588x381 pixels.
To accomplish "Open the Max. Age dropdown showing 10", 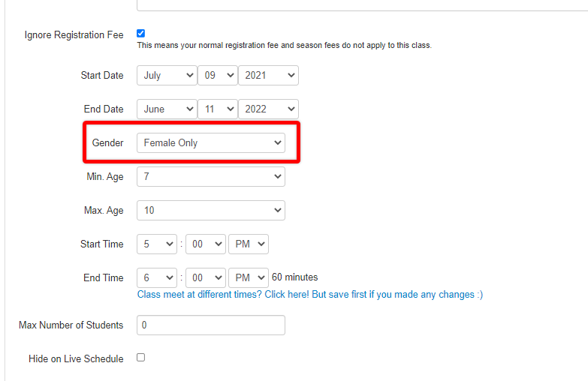I will [211, 210].
